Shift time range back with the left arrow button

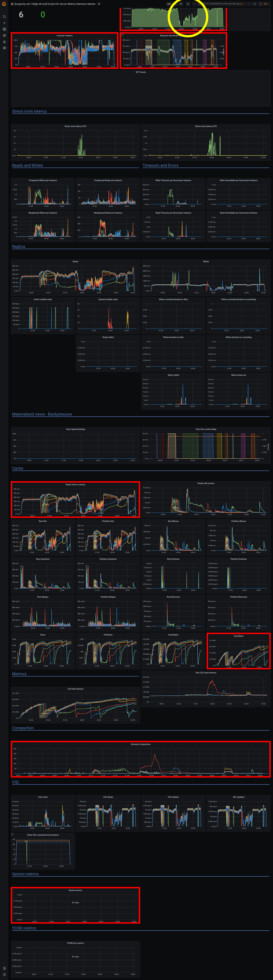tap(195, 4)
